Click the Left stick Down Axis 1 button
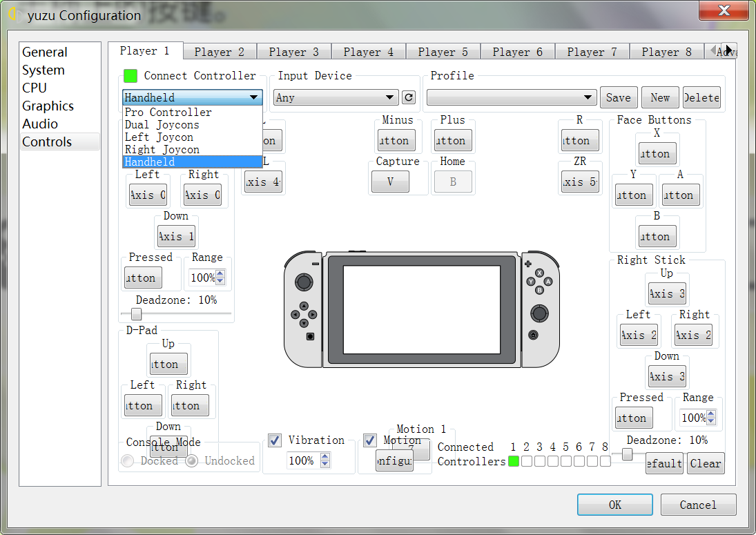 click(x=177, y=236)
